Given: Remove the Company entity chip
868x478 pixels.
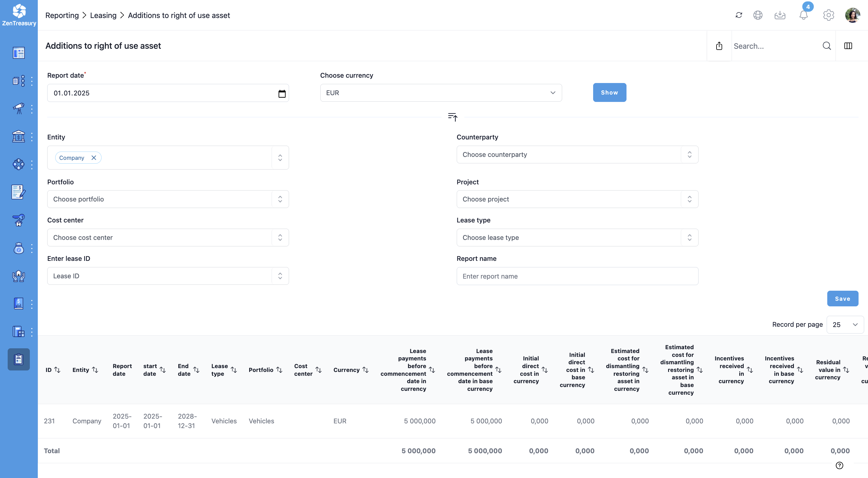Looking at the screenshot, I should click(x=94, y=158).
